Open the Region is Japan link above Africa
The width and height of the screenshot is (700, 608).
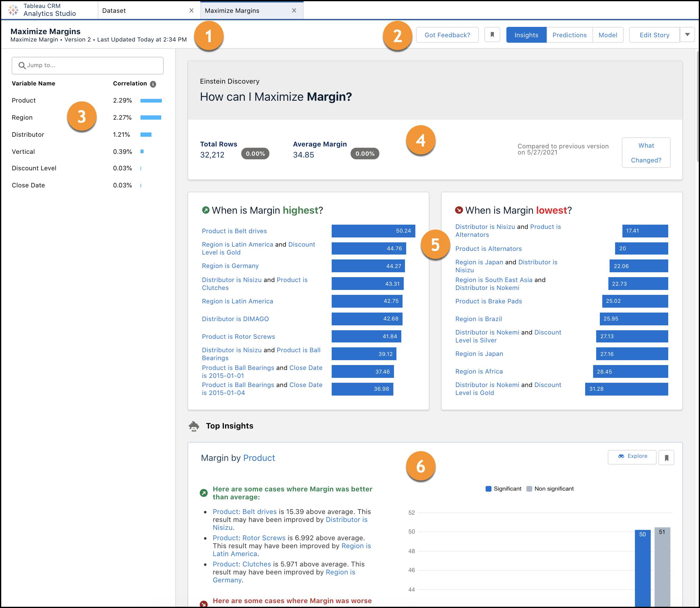coord(479,354)
